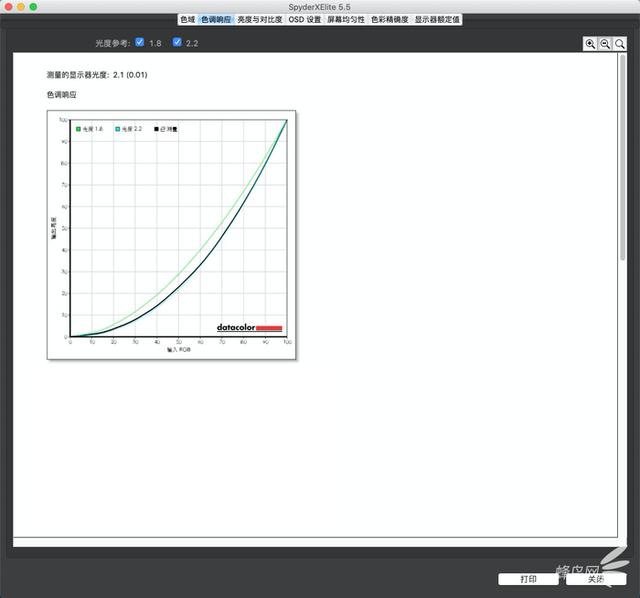Select the 色调响应 tab
Screen dimensions: 640x598
click(x=216, y=20)
